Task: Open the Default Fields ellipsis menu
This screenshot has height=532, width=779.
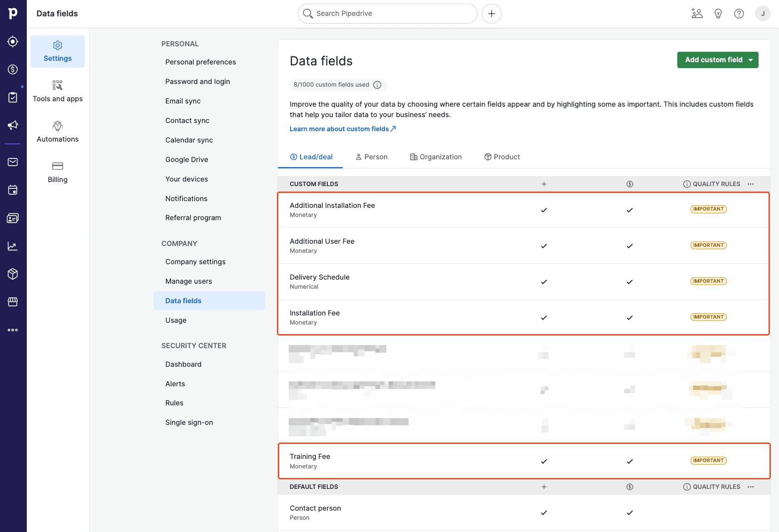Action: (x=750, y=487)
